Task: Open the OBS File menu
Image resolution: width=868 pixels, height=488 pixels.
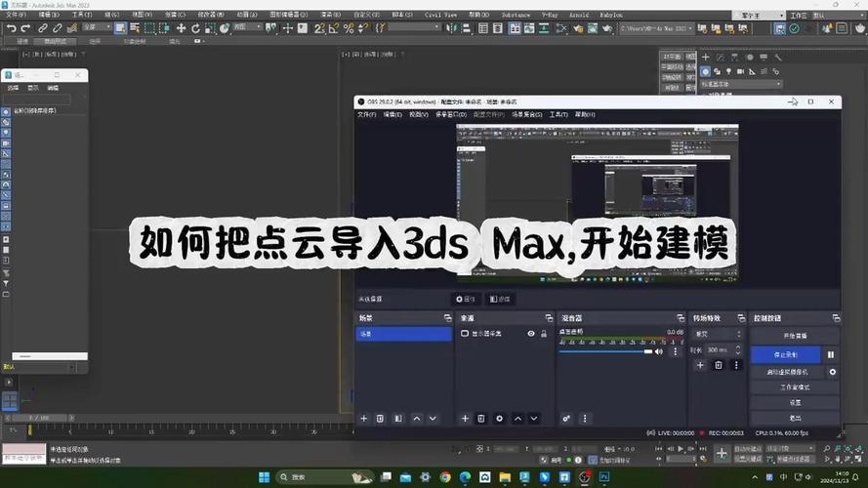Action: (x=366, y=114)
